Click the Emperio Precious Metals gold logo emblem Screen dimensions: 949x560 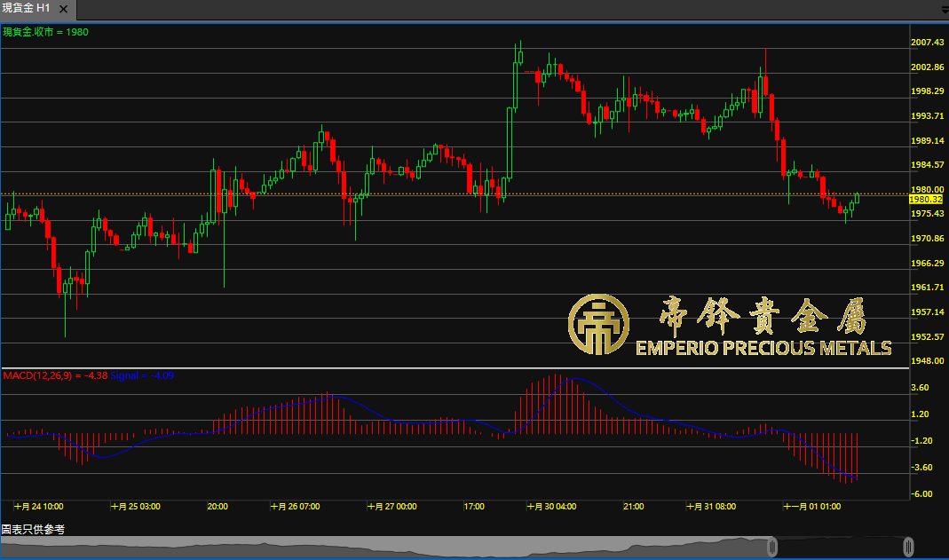coord(599,325)
